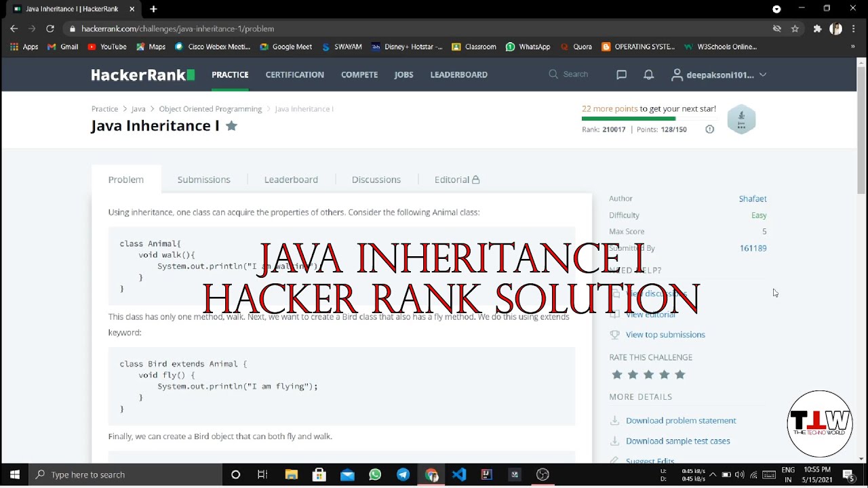Select the Problem tab

click(126, 180)
